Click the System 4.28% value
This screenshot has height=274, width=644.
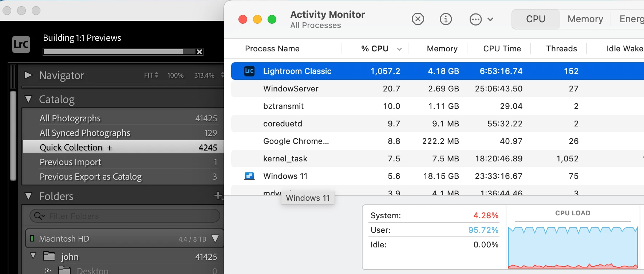pos(486,215)
